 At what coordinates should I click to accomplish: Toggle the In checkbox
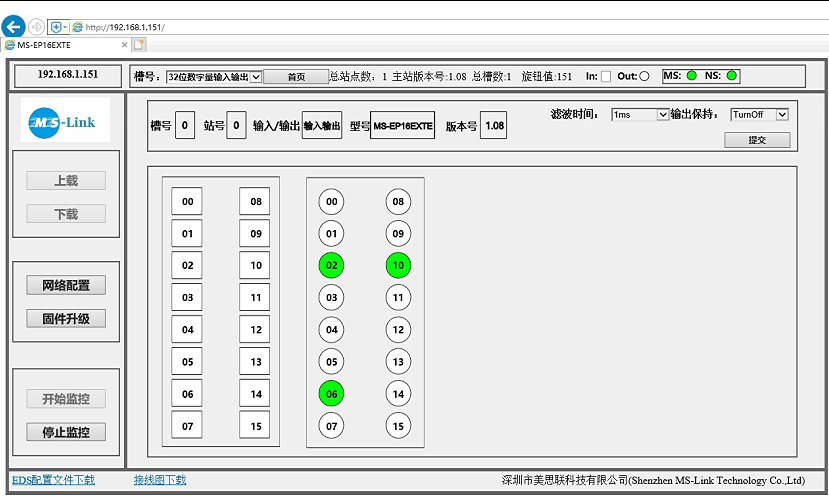pyautogui.click(x=606, y=76)
